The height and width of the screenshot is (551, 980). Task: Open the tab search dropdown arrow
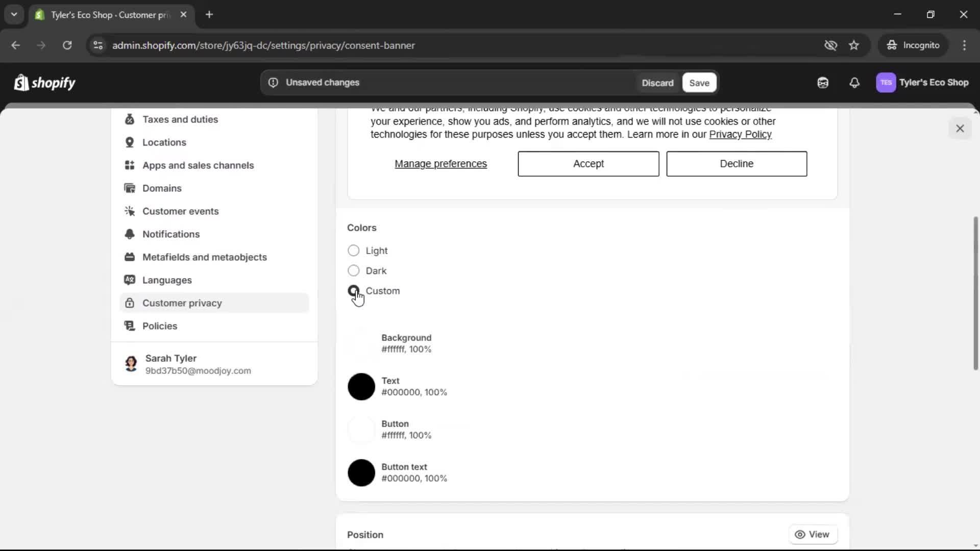coord(14,14)
